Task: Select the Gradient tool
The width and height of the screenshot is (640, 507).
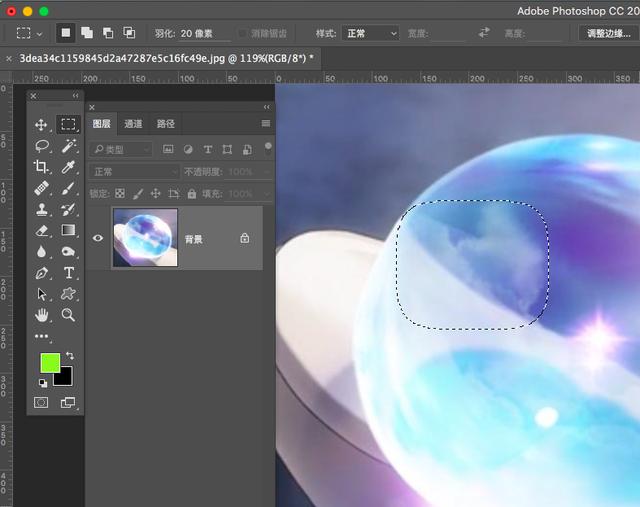Action: (68, 230)
